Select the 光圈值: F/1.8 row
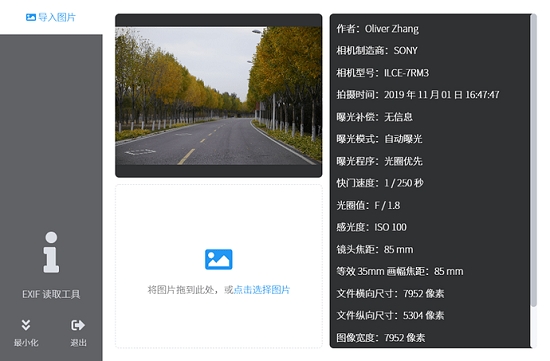 (x=368, y=206)
